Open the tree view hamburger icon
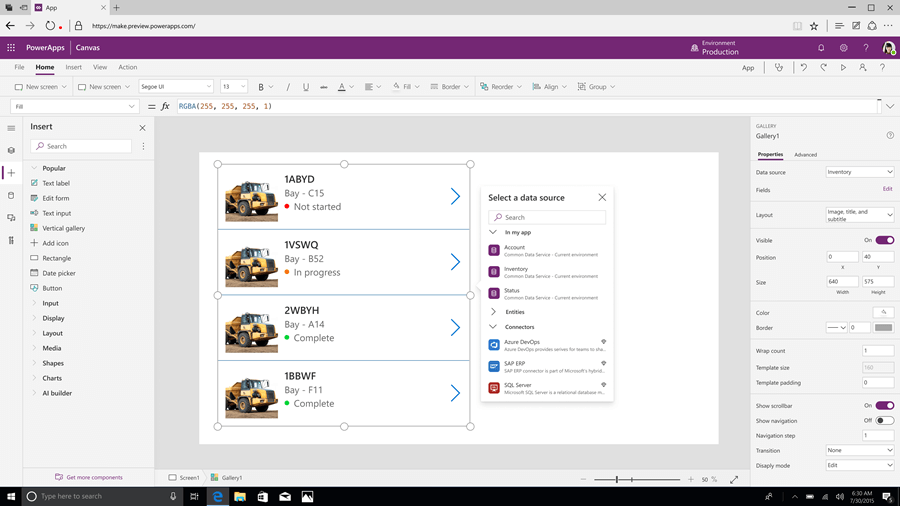Screen dimensions: 900x506 tap(11, 128)
